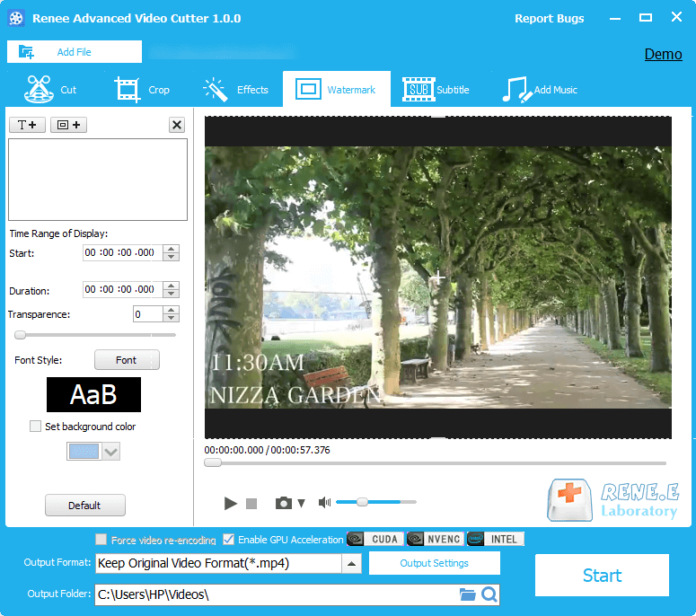The image size is (696, 616).
Task: Expand the background color dropdown arrow
Action: pos(111,452)
